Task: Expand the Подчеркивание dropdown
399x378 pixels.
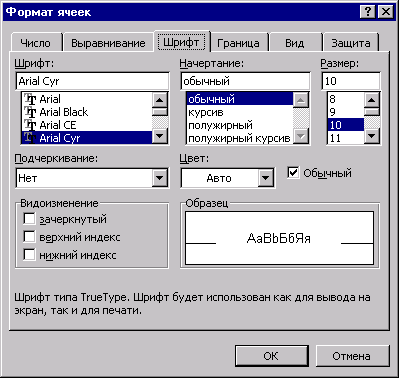Action: (160, 178)
